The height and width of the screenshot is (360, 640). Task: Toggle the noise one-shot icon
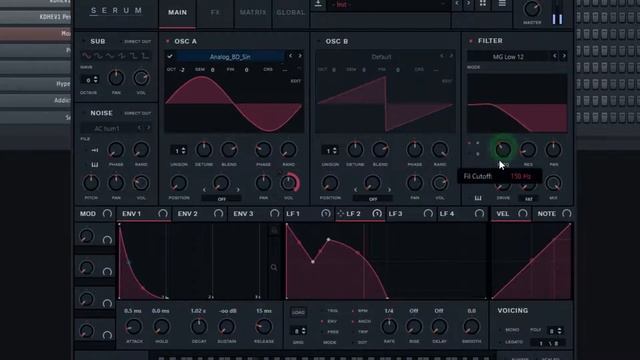click(95, 150)
